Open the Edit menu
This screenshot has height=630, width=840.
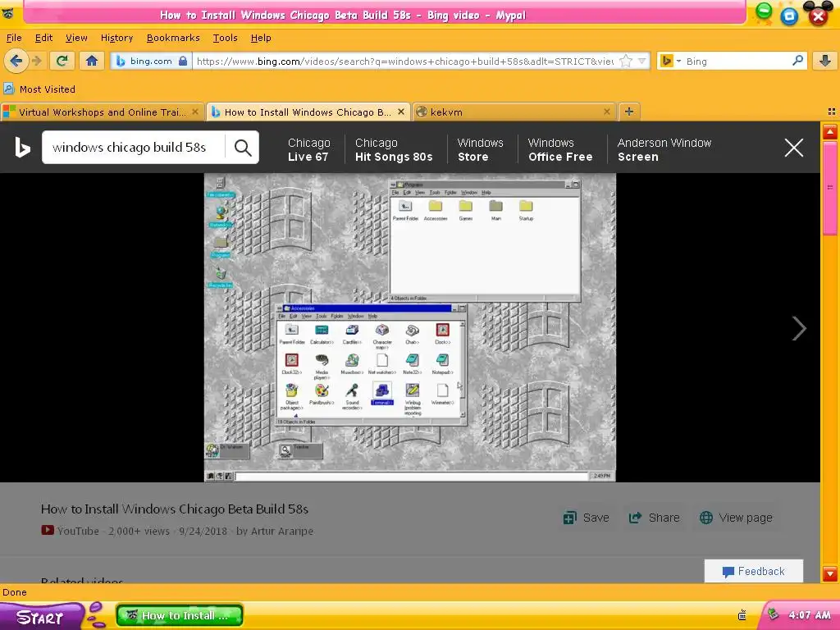43,38
